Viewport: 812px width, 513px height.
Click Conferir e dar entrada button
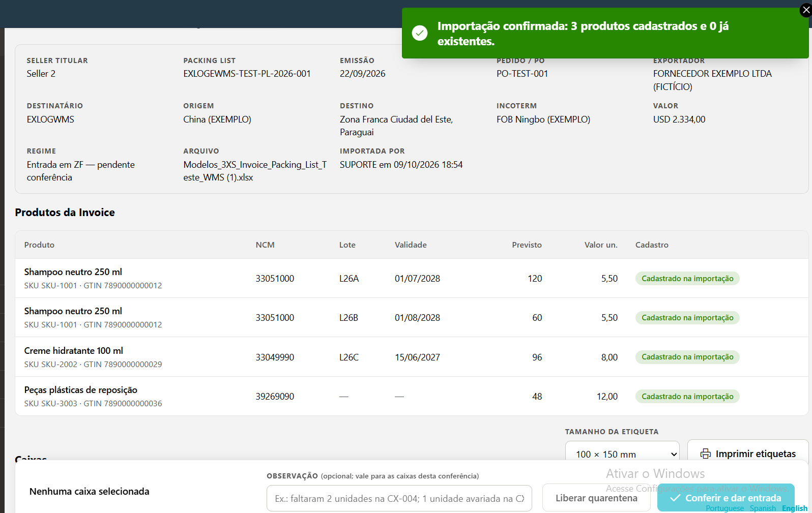coord(726,498)
